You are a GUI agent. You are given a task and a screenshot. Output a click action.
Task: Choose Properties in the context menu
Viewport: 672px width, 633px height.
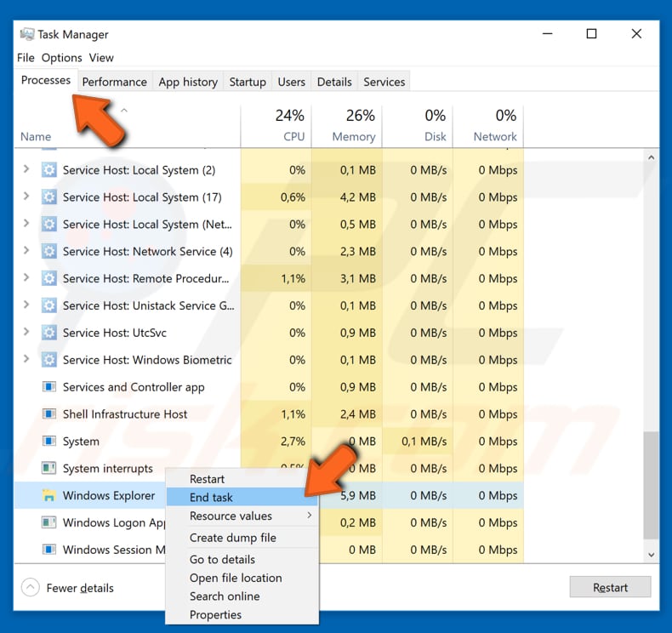pos(242,614)
